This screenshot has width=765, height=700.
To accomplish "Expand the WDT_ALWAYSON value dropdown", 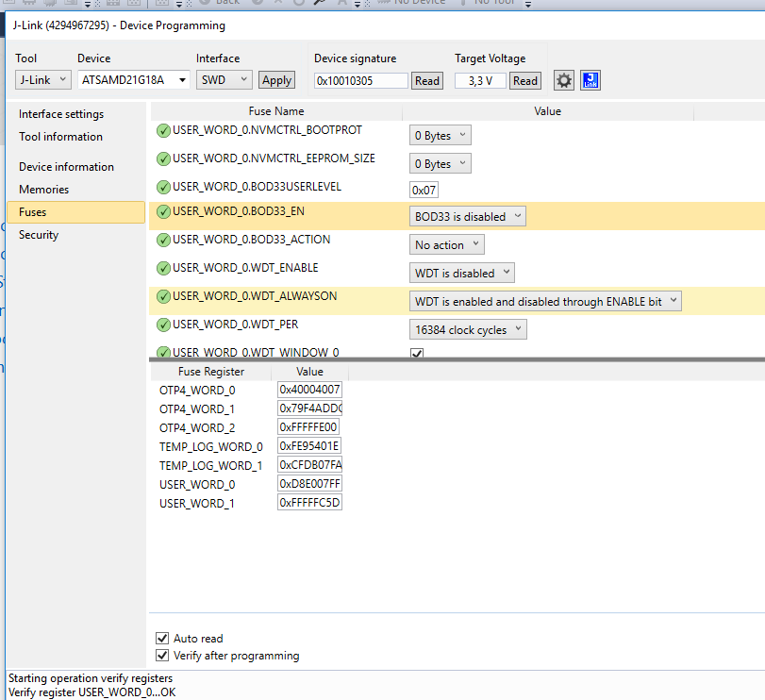I will point(545,301).
